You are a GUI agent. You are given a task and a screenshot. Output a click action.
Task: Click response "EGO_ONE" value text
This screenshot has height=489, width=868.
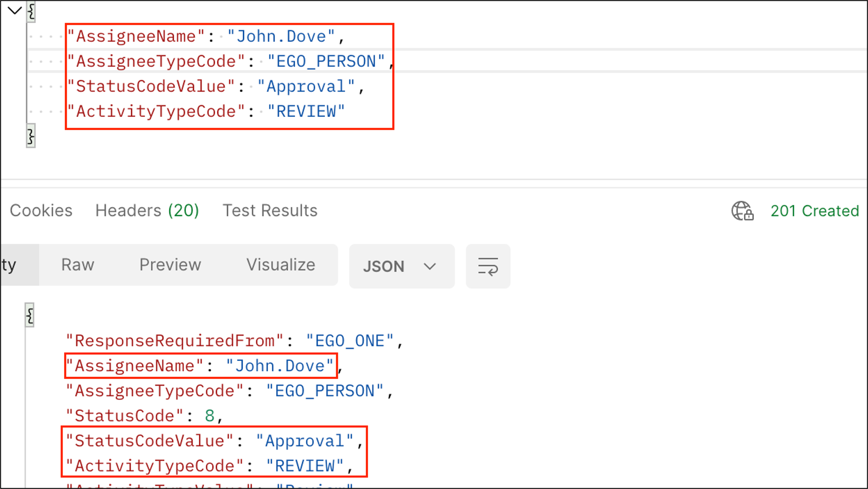coord(350,341)
